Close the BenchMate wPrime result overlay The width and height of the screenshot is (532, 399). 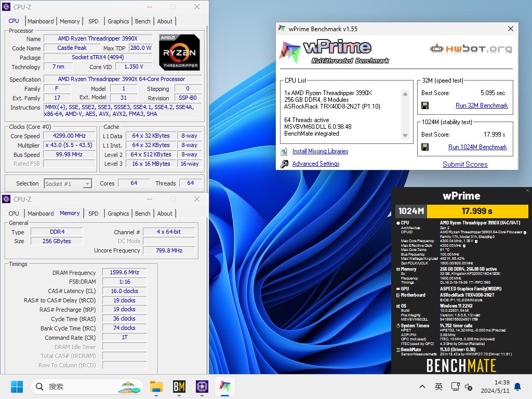[x=527, y=191]
